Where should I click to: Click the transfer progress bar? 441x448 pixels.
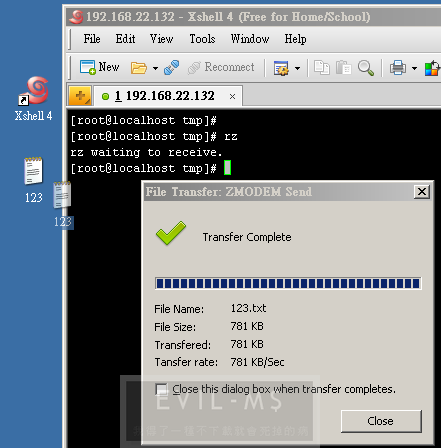pos(288,284)
